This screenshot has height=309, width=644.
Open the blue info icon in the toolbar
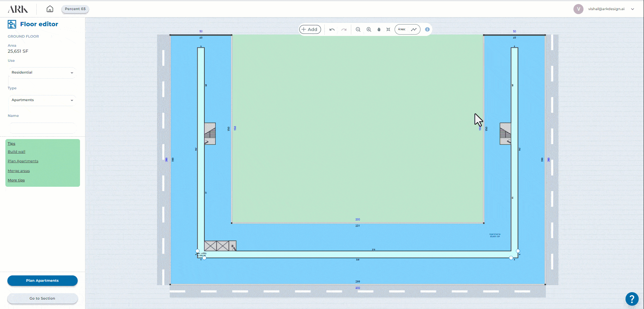pyautogui.click(x=427, y=30)
